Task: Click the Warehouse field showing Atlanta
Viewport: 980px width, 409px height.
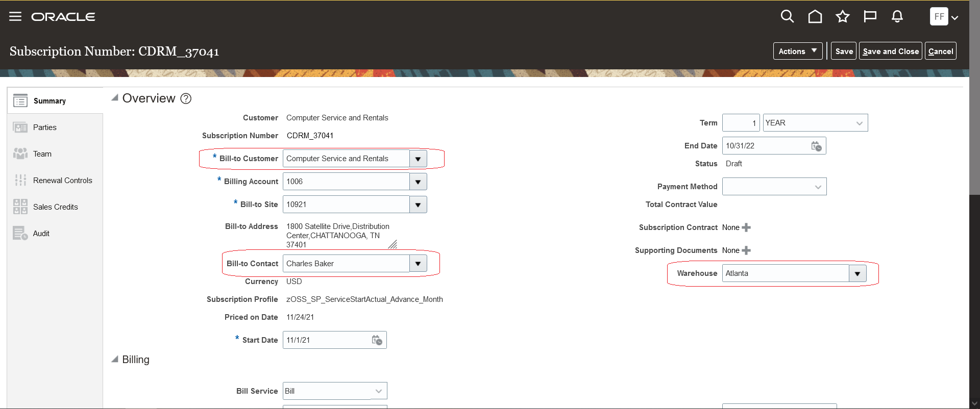Action: [x=786, y=273]
